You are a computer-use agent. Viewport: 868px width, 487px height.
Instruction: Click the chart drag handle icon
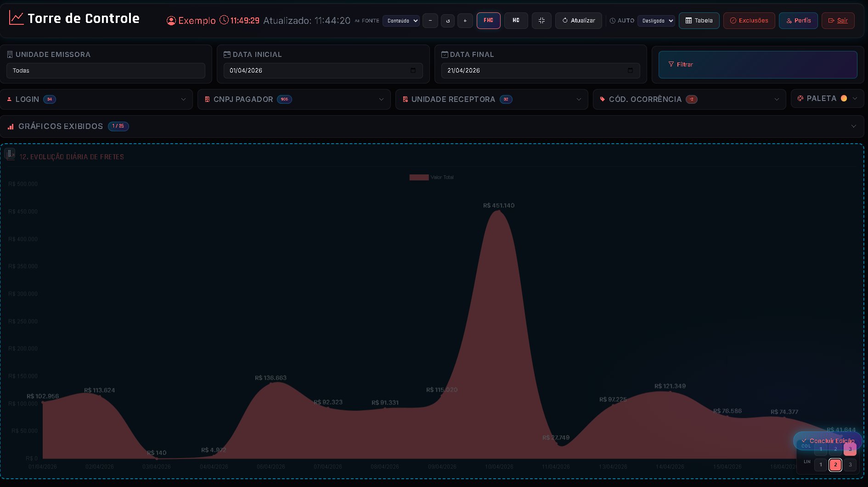click(x=10, y=154)
